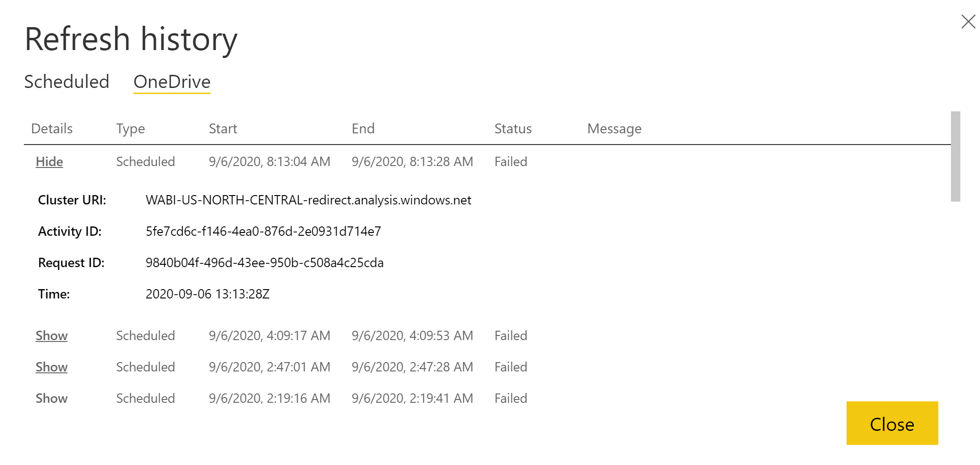Click the Start column header
This screenshot has height=465, width=980.
pos(223,129)
